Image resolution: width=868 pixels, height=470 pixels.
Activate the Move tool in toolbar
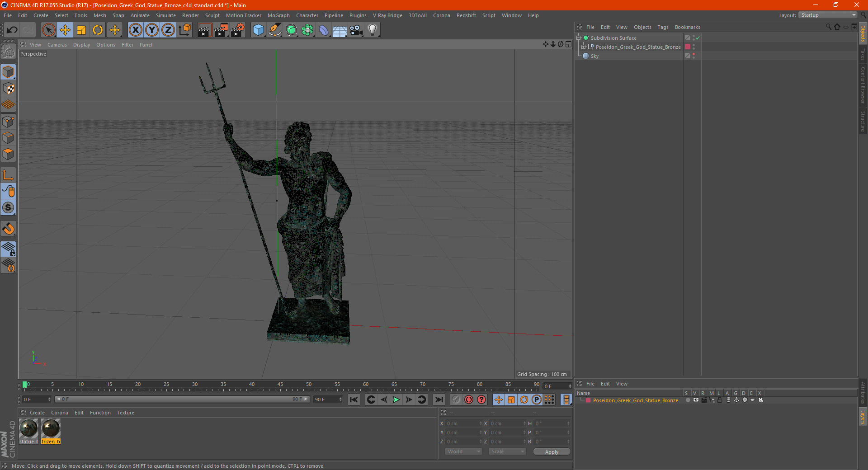pyautogui.click(x=65, y=30)
